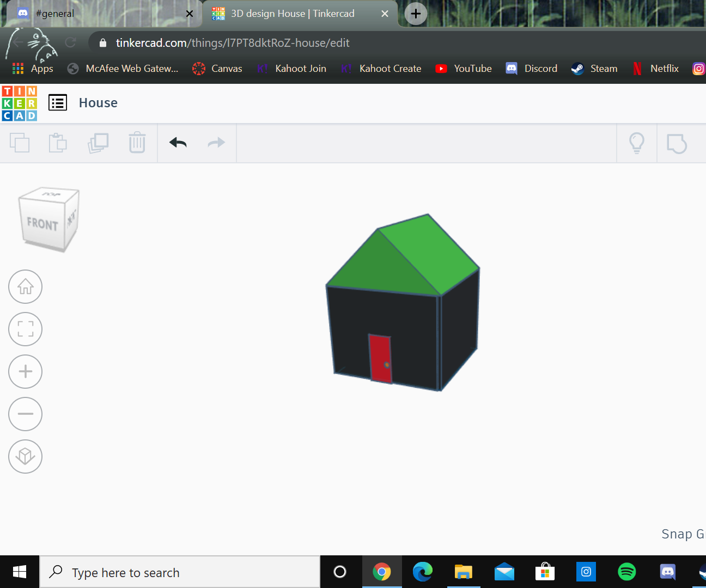Viewport: 706px width, 588px height.
Task: Click the Zoom out icon on sidebar
Action: click(x=25, y=414)
